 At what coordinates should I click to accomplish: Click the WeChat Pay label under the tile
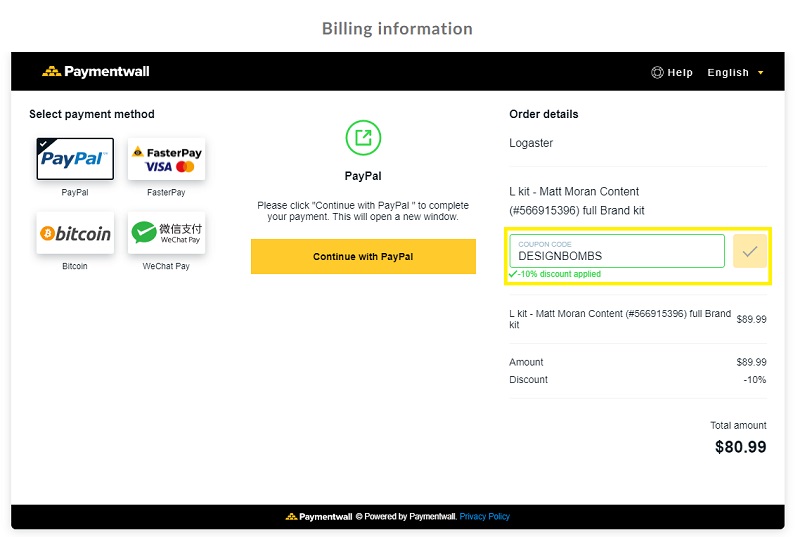click(166, 266)
